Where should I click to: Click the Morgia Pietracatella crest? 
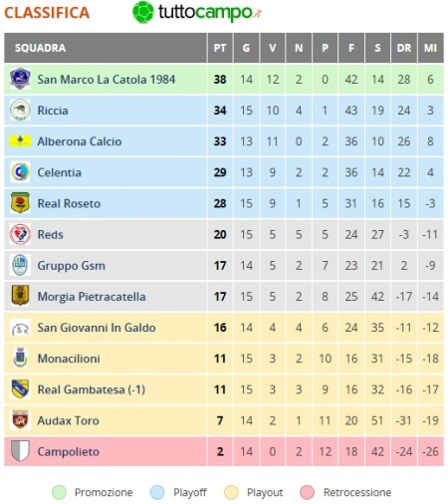tap(20, 296)
